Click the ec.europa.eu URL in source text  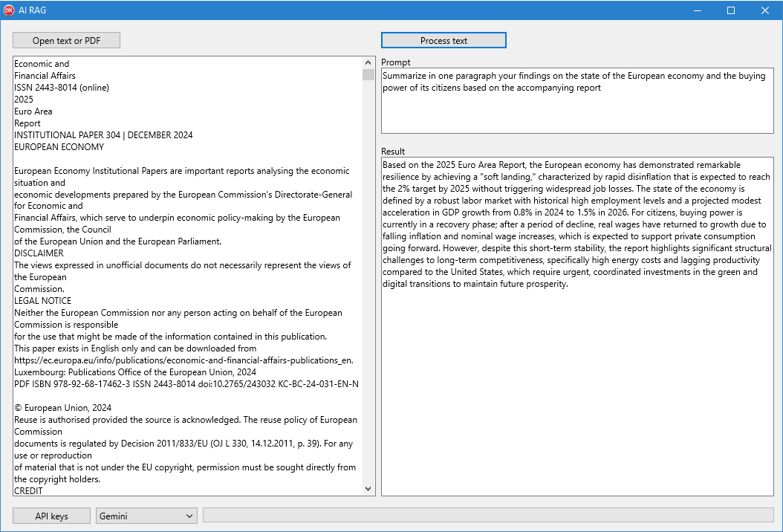[183, 360]
